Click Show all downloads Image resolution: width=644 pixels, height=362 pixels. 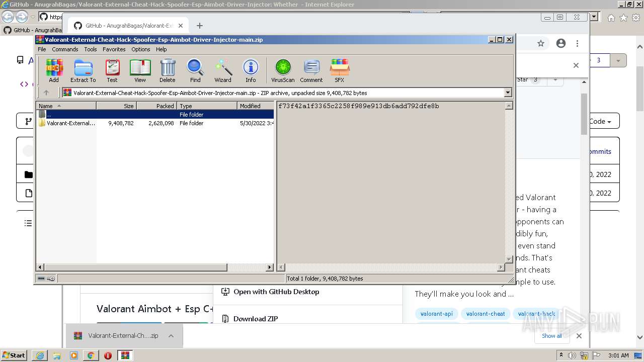pyautogui.click(x=552, y=336)
